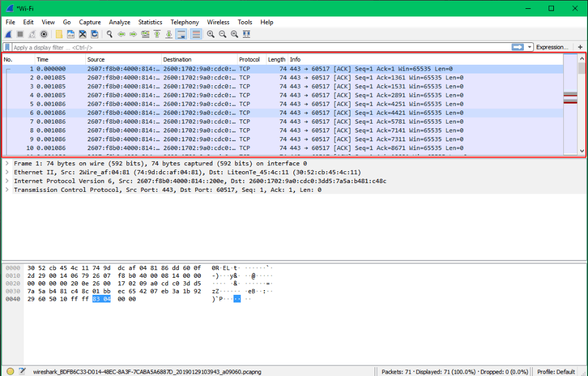Zoom out main window text

click(x=223, y=34)
